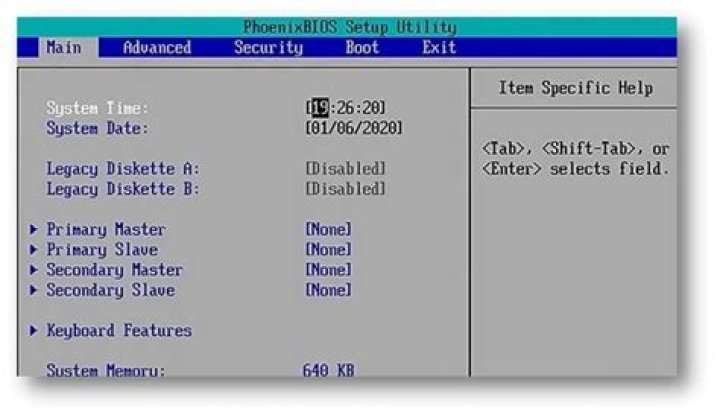The width and height of the screenshot is (720, 418).
Task: Change Legacy Diskette A Disabled value
Action: (x=345, y=168)
